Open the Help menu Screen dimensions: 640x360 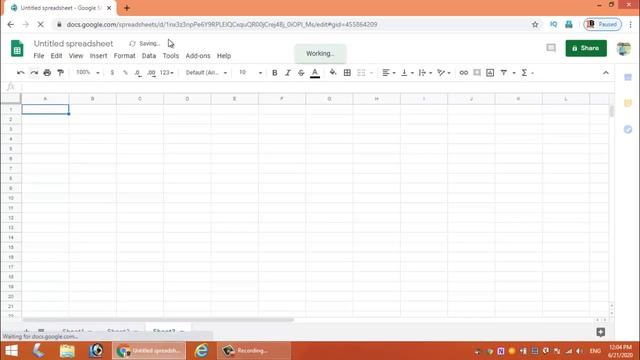click(224, 56)
